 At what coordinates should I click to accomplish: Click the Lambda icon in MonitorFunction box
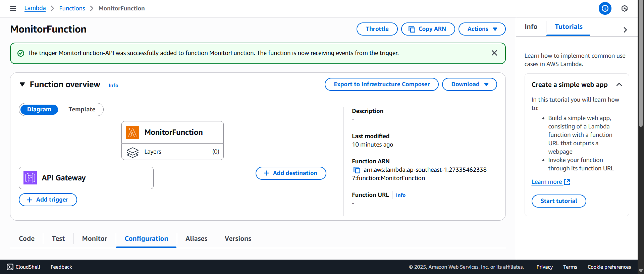(x=132, y=132)
